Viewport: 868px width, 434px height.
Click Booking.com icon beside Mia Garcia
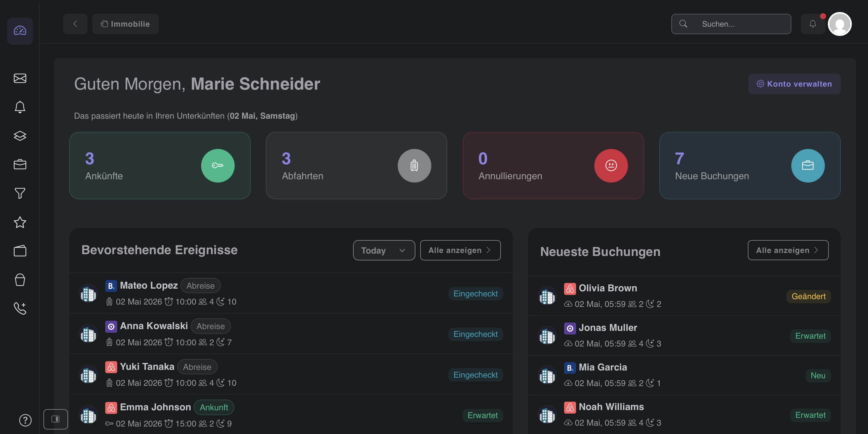tap(570, 368)
